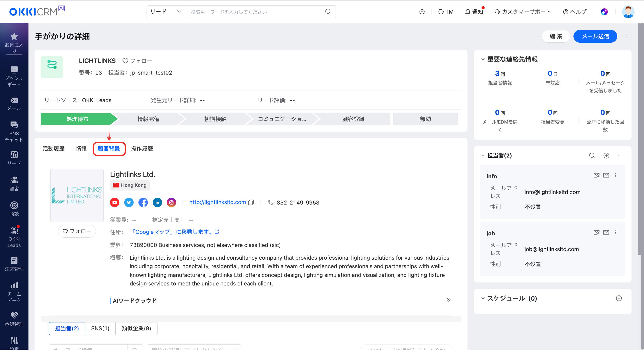The height and width of the screenshot is (350, 644).
Task: Switch to the 活動履歴 tab
Action: coord(53,149)
